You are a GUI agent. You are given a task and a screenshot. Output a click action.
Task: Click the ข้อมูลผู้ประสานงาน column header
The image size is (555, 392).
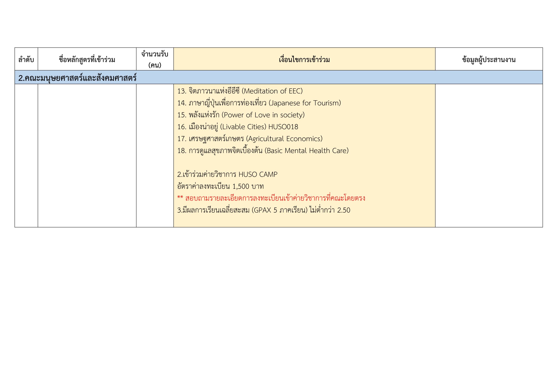tap(489, 59)
